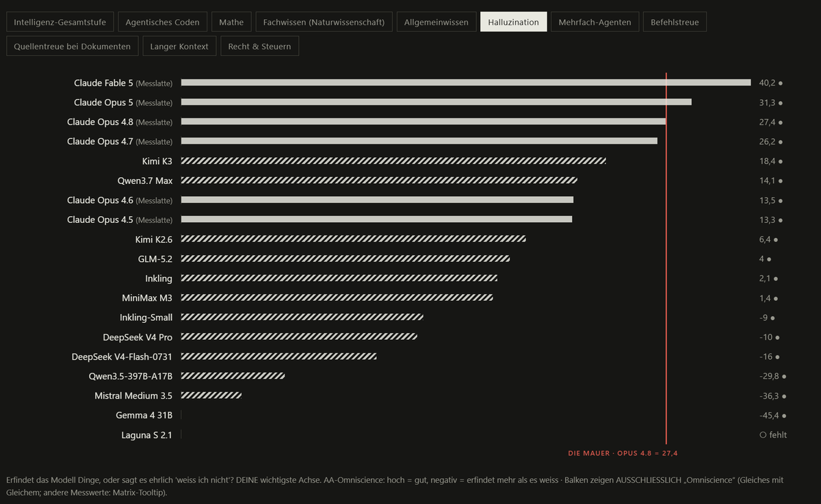Select the GLM-5.2 label
Image resolution: width=821 pixels, height=504 pixels.
tap(155, 259)
